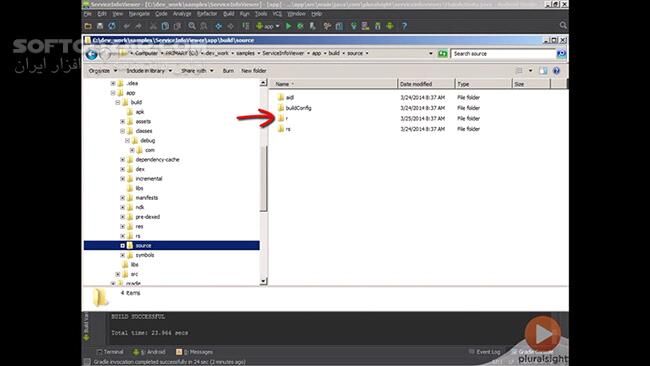
Task: Open the File menu
Action: pyautogui.click(x=88, y=14)
